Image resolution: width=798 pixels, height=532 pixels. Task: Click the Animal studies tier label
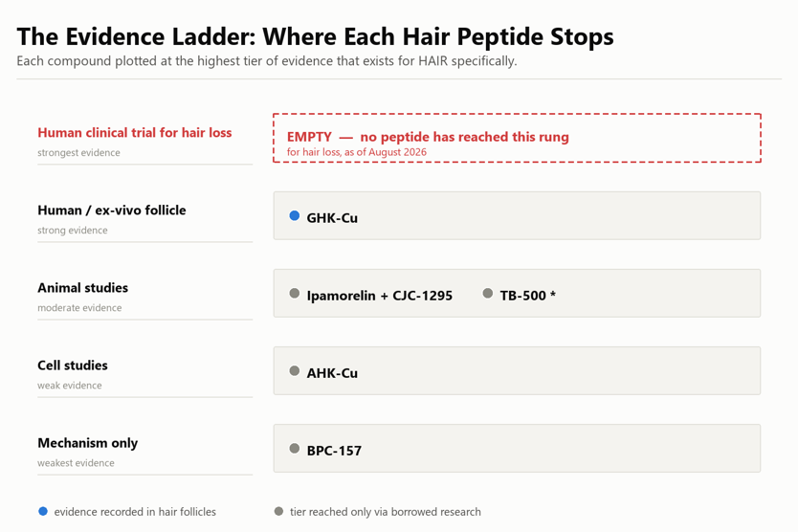[82, 288]
